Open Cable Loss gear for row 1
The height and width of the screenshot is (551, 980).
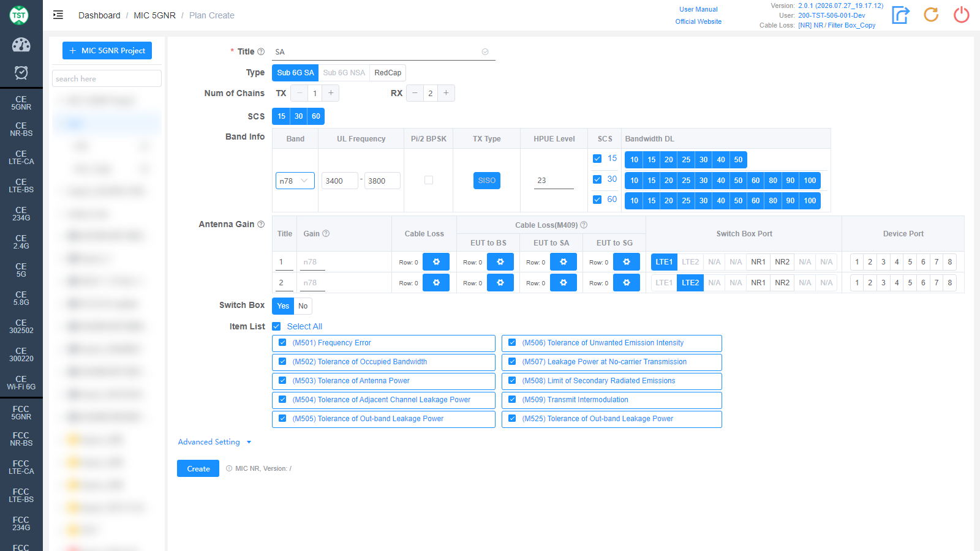click(436, 262)
